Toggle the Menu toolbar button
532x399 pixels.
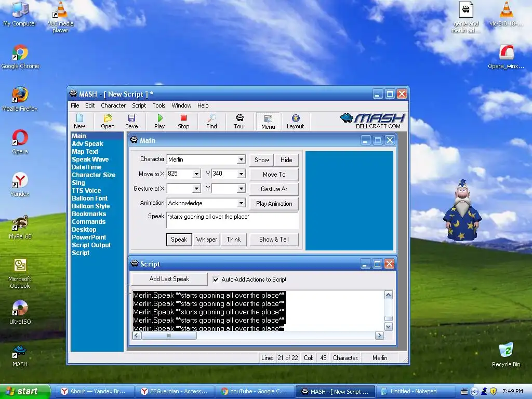(x=268, y=122)
